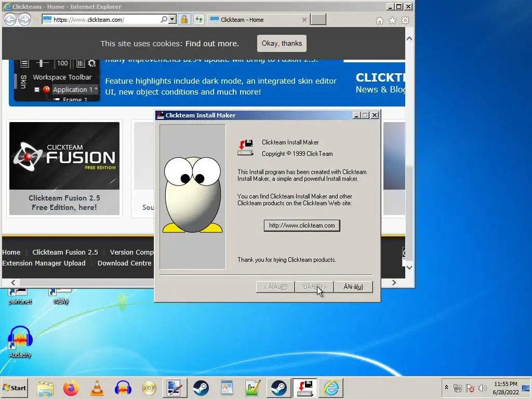The width and height of the screenshot is (532, 399).
Task: Close the Clickteam Install Maker dialog
Action: click(375, 115)
